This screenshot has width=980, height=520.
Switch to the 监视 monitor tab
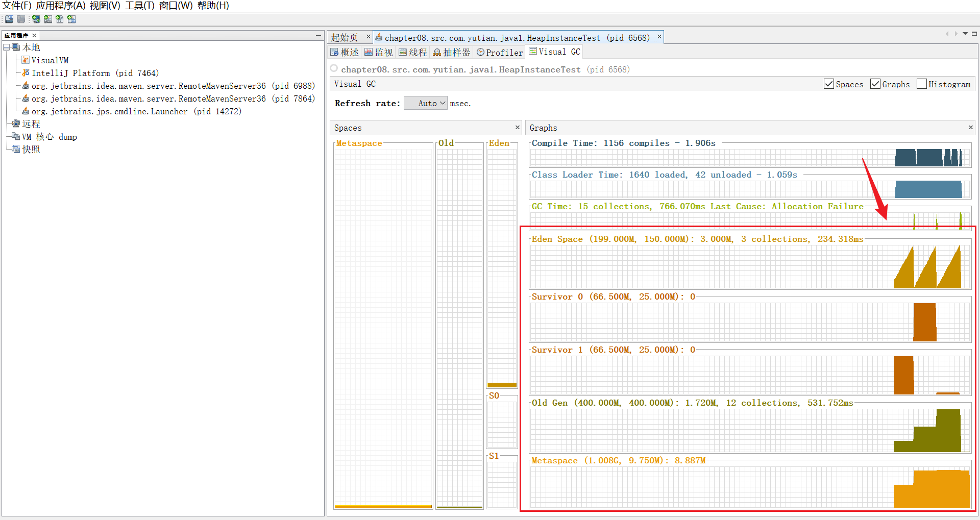point(379,53)
